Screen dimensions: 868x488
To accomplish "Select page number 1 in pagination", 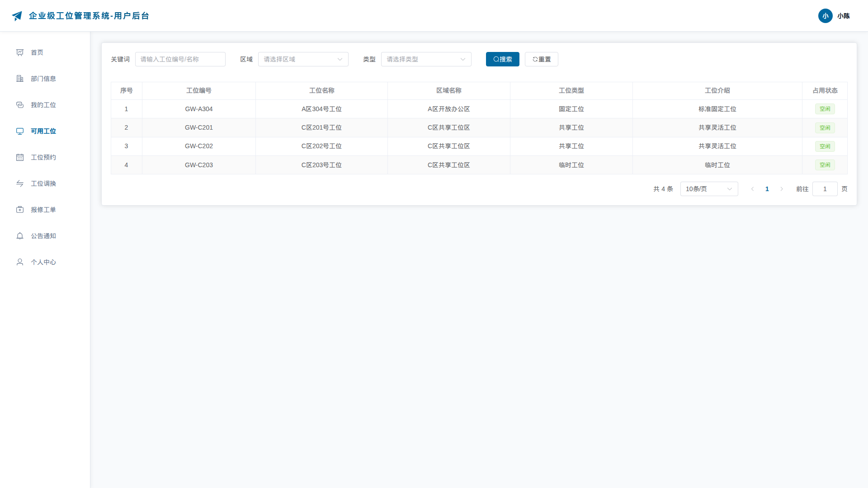I will (x=767, y=189).
